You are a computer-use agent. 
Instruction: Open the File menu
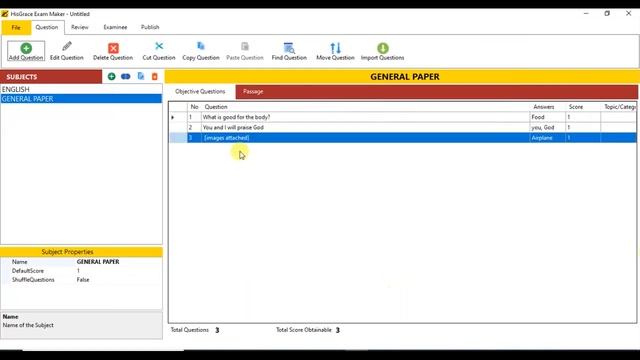click(x=16, y=27)
